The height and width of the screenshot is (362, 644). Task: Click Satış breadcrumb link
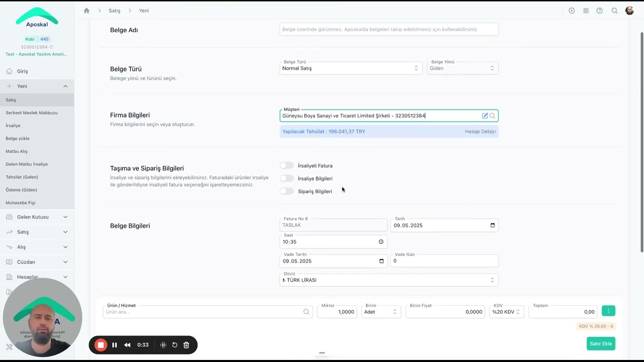click(114, 11)
